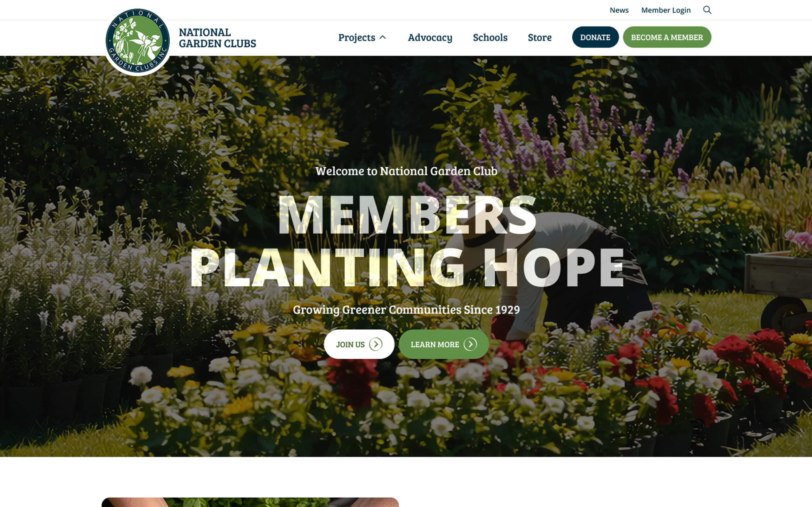Screen dimensions: 812x507
Task: Click the National Garden Clubs circular logo
Action: point(138,41)
